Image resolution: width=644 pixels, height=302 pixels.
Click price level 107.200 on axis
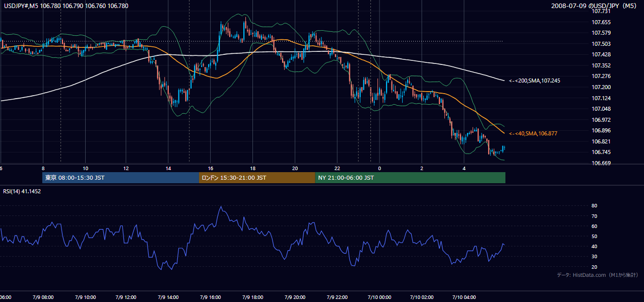(x=601, y=87)
